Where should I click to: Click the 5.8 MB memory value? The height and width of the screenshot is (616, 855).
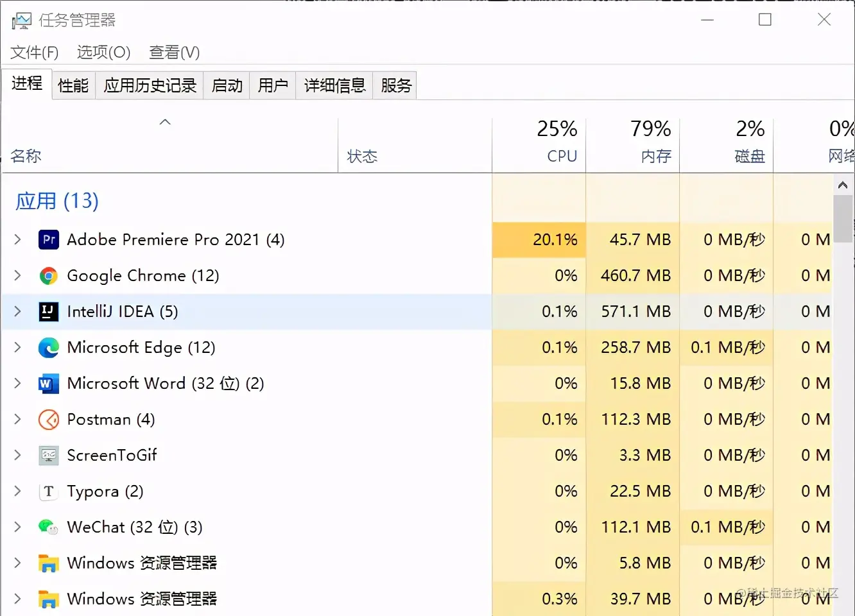[x=645, y=563]
